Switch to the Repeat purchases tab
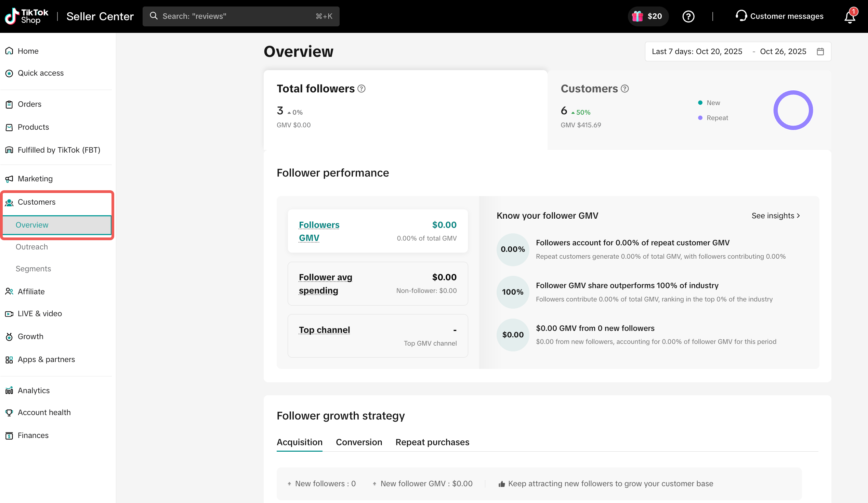Screen dimensions: 868x503 [x=432, y=442]
